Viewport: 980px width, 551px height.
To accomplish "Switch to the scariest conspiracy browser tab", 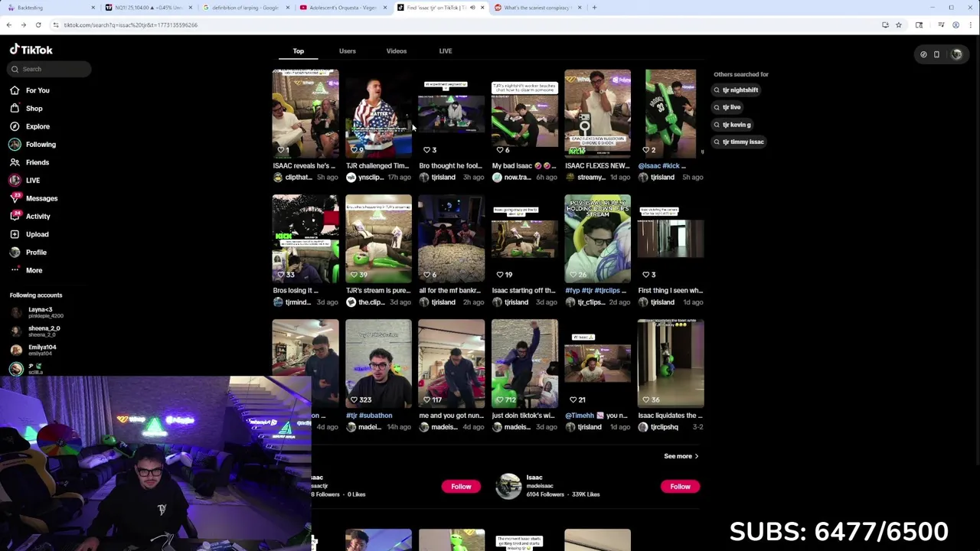I will click(x=537, y=8).
